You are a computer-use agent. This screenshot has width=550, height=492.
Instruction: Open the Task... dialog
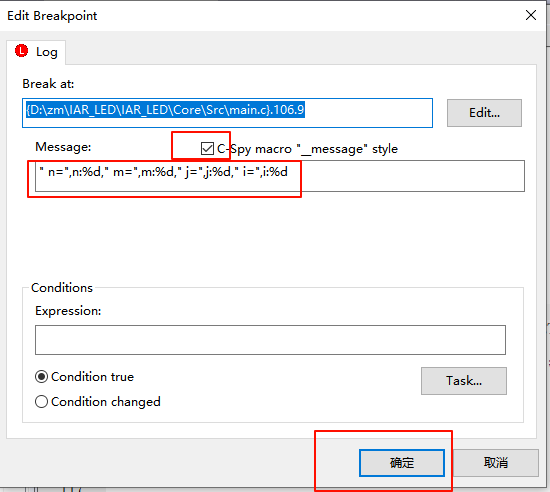[x=464, y=381]
